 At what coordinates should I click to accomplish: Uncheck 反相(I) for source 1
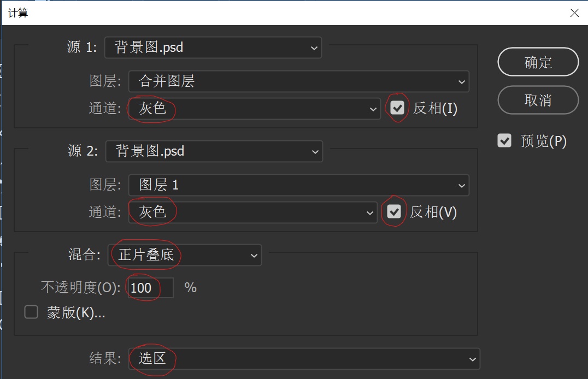397,108
